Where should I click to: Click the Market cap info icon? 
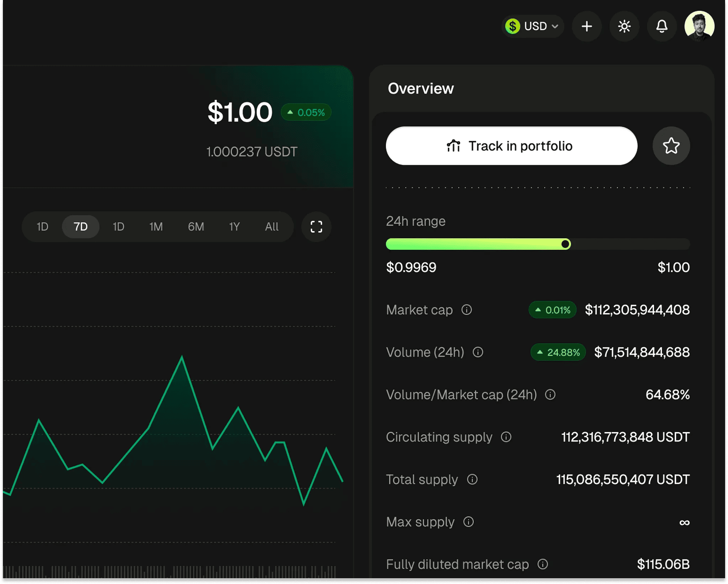coord(467,310)
